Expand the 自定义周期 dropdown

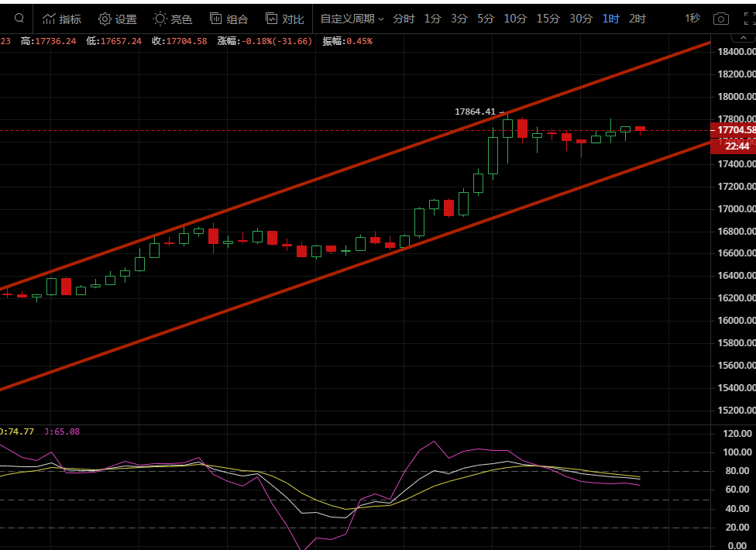[352, 19]
